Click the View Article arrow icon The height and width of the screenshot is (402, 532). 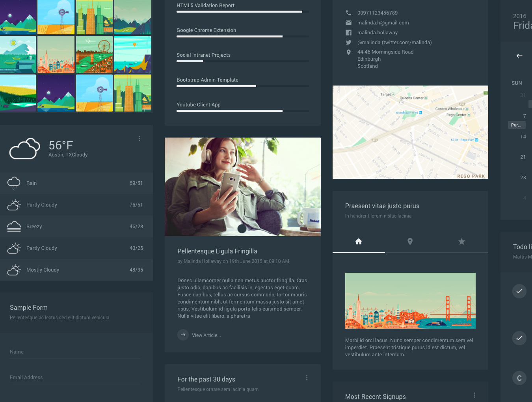point(183,335)
